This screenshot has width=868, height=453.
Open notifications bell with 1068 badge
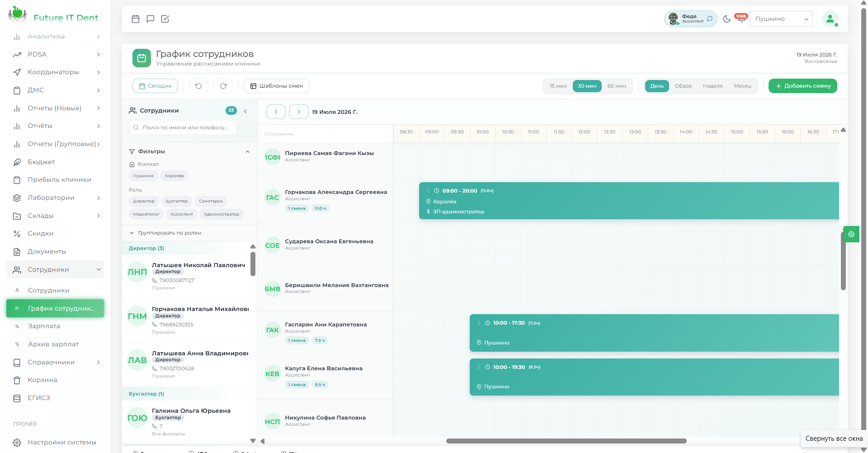point(741,19)
